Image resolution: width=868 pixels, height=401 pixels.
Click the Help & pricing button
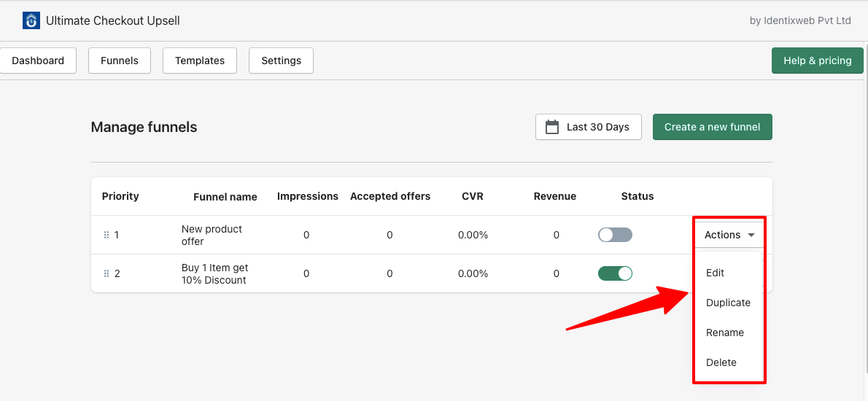click(817, 61)
